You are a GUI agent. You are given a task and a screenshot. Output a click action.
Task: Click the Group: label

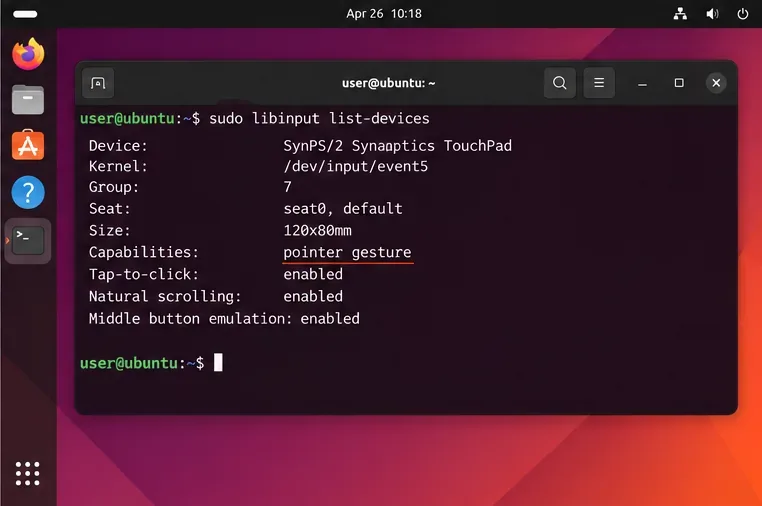point(114,187)
